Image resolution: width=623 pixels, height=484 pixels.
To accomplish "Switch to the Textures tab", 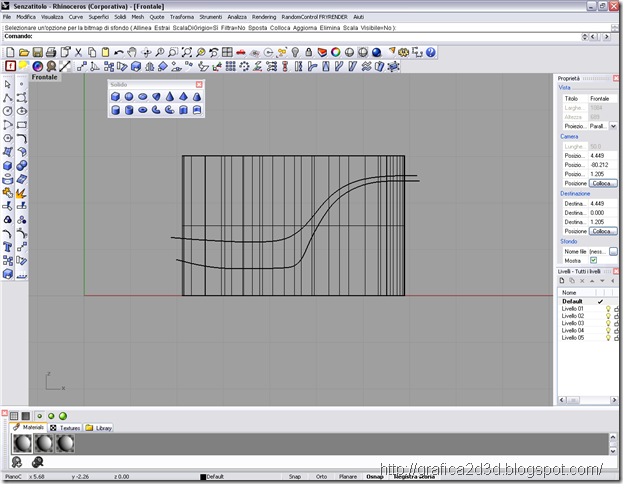I will 65,428.
